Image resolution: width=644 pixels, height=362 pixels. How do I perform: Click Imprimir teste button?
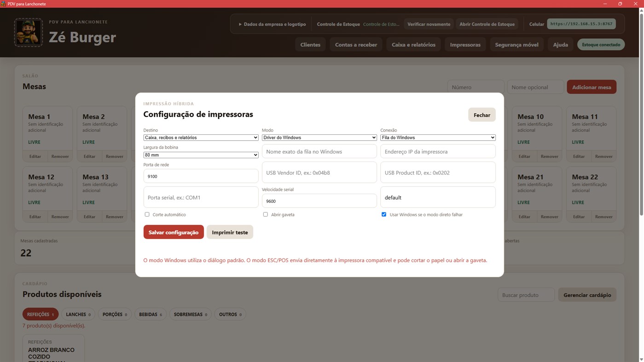point(230,232)
